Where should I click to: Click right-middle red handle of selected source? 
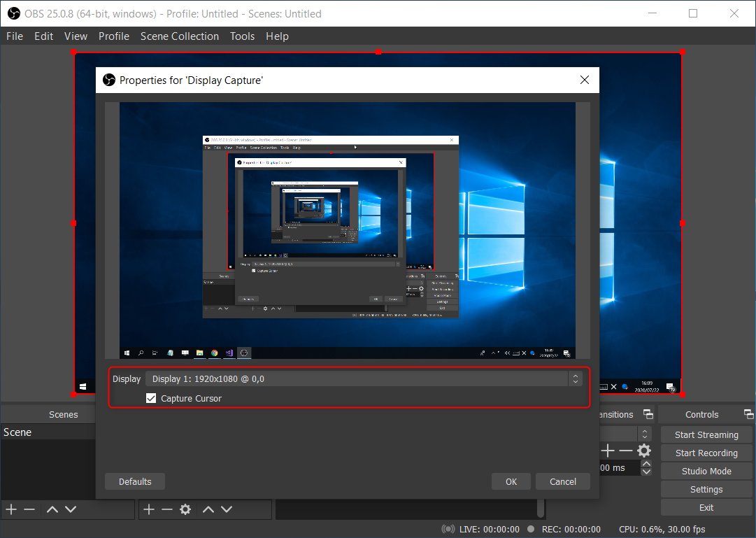pos(683,223)
